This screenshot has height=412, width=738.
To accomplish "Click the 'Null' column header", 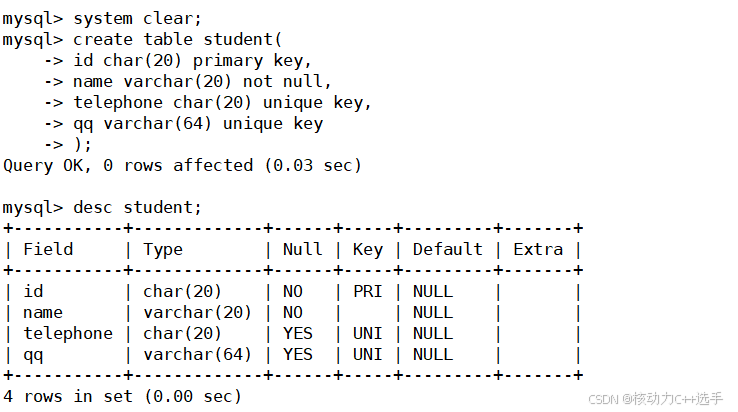I will click(x=302, y=249).
